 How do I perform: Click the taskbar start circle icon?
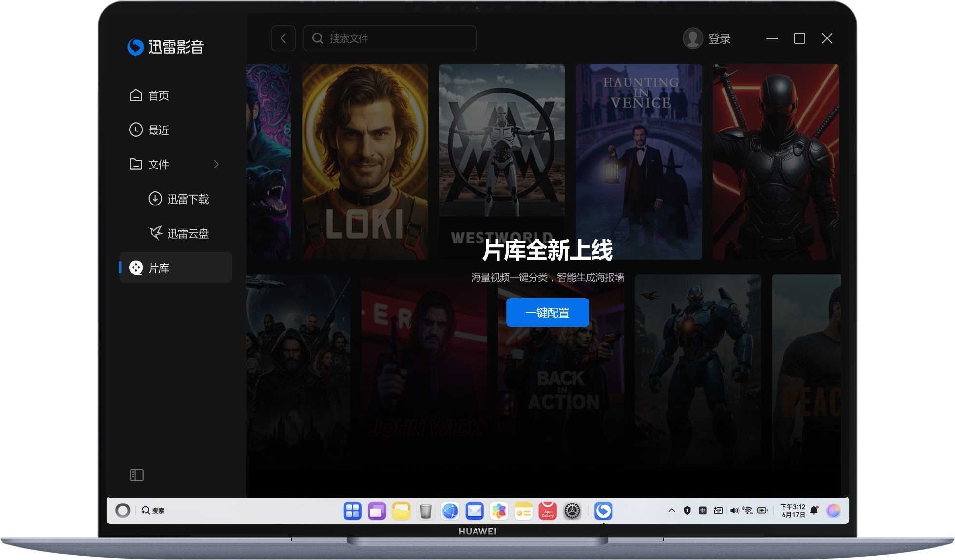(123, 511)
